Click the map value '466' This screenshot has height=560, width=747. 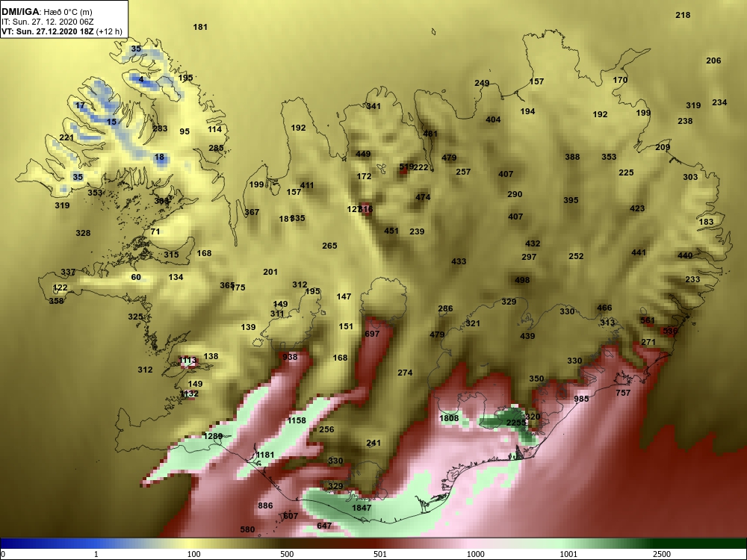pyautogui.click(x=604, y=308)
